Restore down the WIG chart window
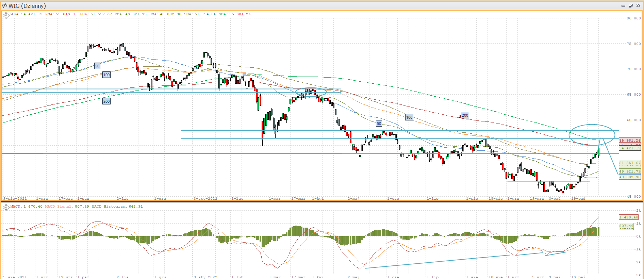644x279 pixels. click(x=631, y=5)
